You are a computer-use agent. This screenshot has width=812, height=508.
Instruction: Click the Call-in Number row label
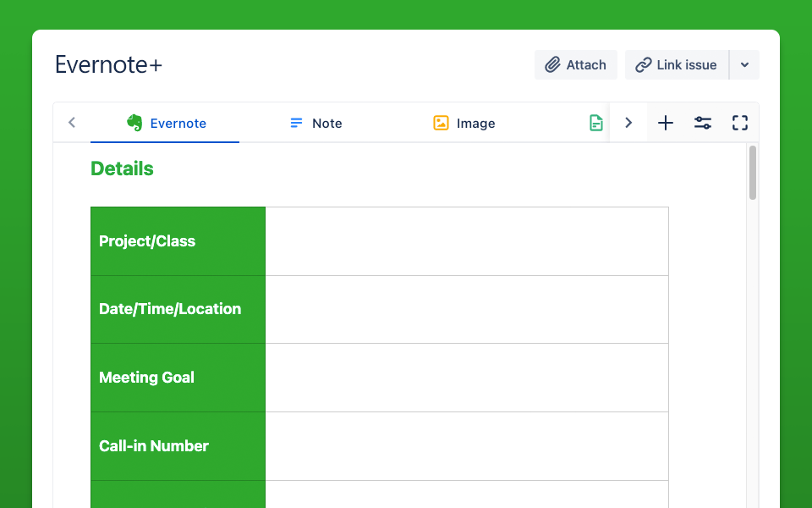154,446
